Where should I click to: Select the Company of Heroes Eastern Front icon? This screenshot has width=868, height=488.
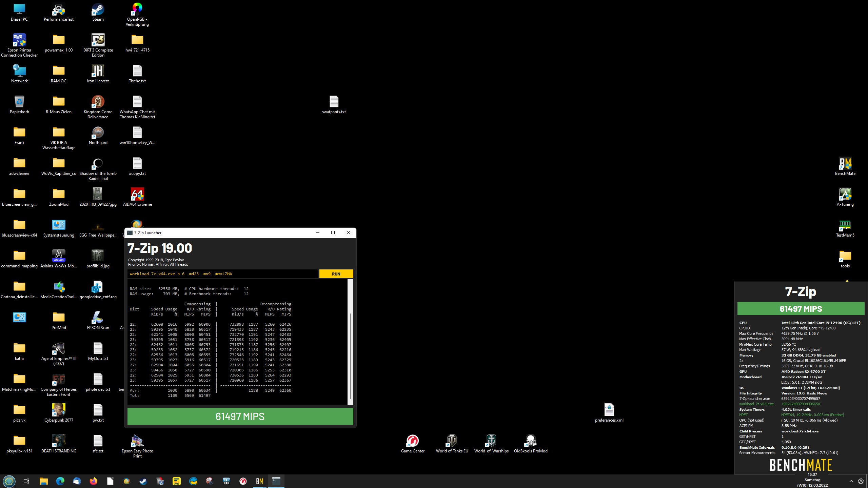[59, 385]
